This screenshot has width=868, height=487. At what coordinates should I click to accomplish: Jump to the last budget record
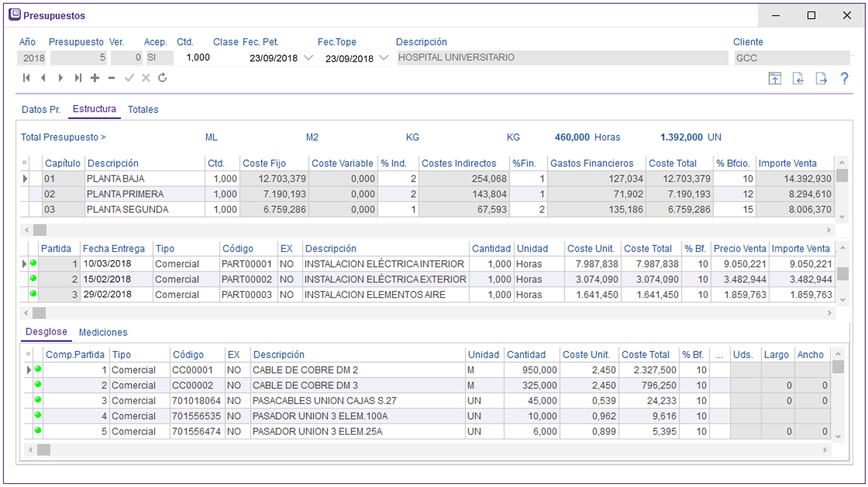click(x=78, y=78)
